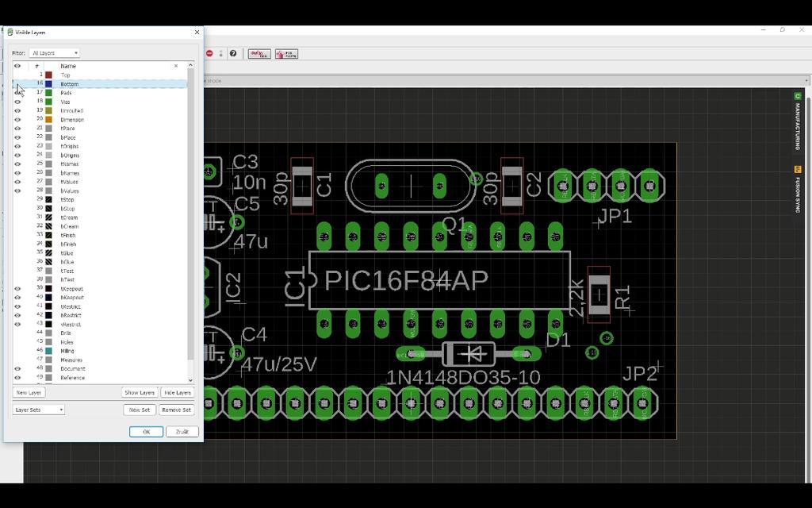Open the Layer Sets dropdown
Image resolution: width=812 pixels, height=508 pixels.
coord(38,410)
